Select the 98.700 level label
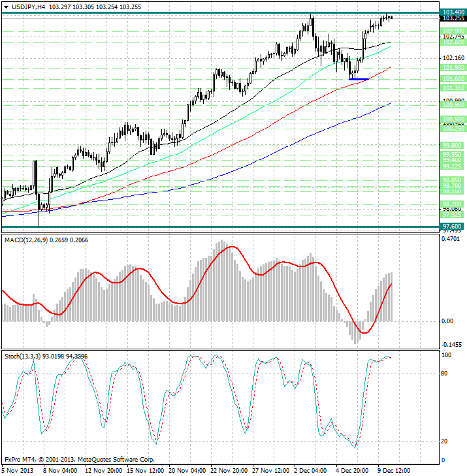Screen dimensions: 467x476 coord(453,186)
